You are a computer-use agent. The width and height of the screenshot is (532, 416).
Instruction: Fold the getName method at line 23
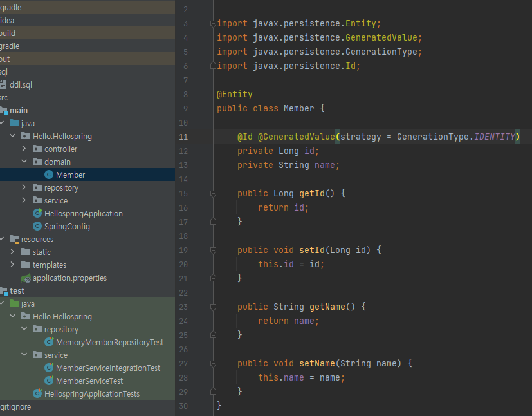[213, 307]
